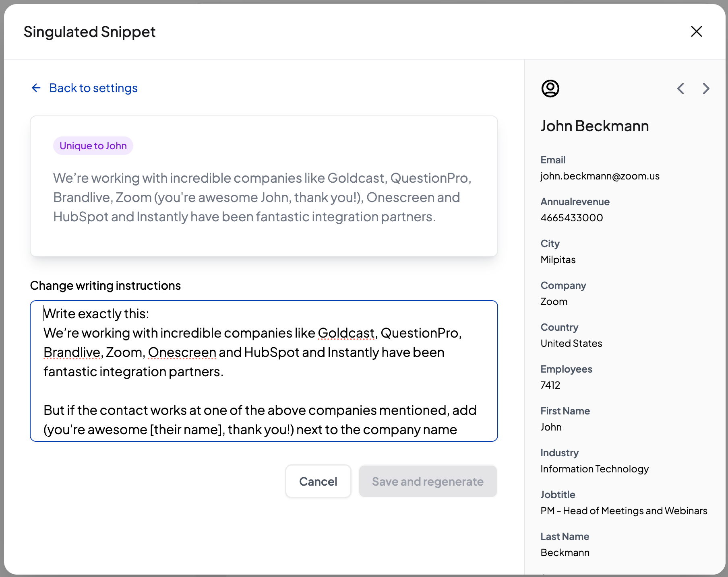Click the contact profile avatar icon

click(x=550, y=89)
